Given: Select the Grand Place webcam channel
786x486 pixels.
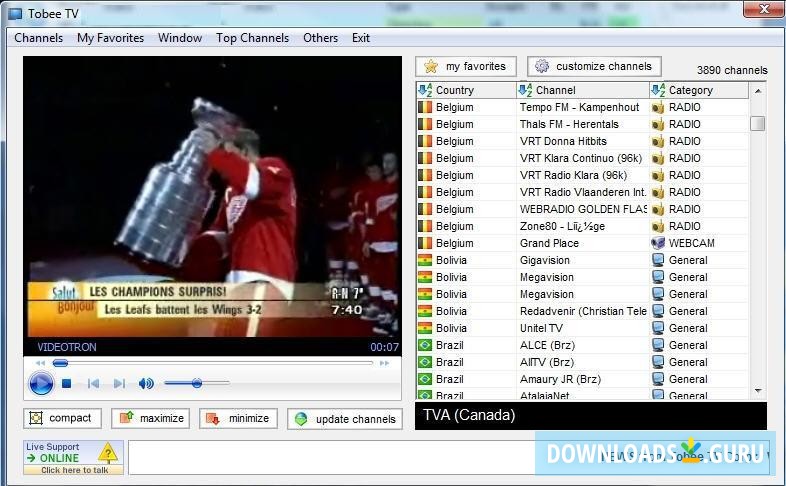Looking at the screenshot, I should (x=582, y=244).
